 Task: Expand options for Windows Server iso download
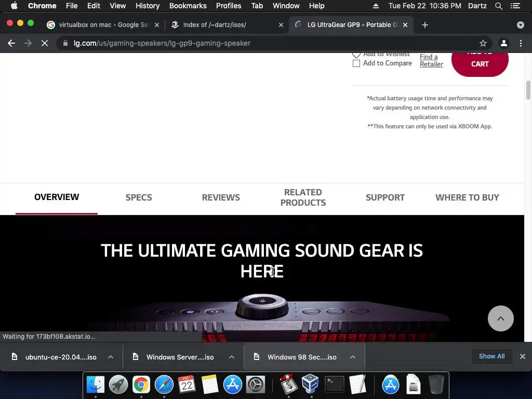(x=232, y=357)
